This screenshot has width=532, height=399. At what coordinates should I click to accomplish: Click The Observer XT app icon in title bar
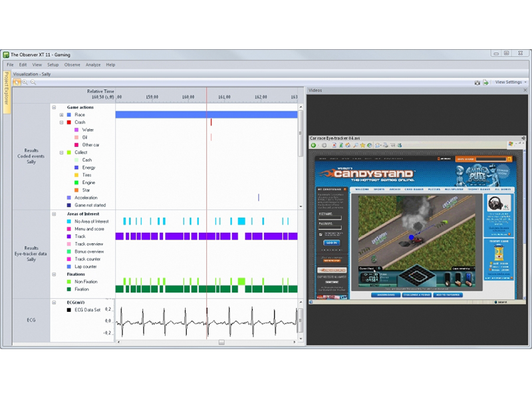[6, 54]
